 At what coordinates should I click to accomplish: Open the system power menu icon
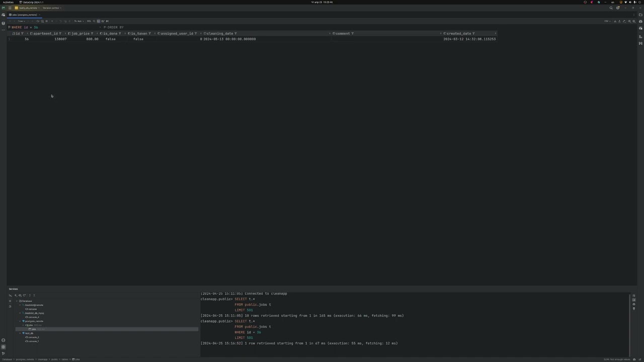639,2
